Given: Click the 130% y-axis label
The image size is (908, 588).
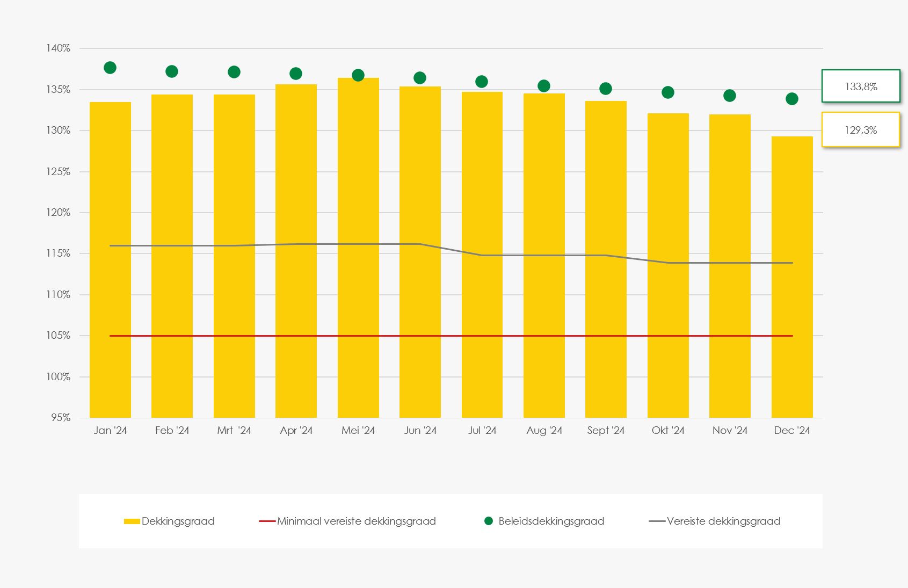Looking at the screenshot, I should coord(58,130).
